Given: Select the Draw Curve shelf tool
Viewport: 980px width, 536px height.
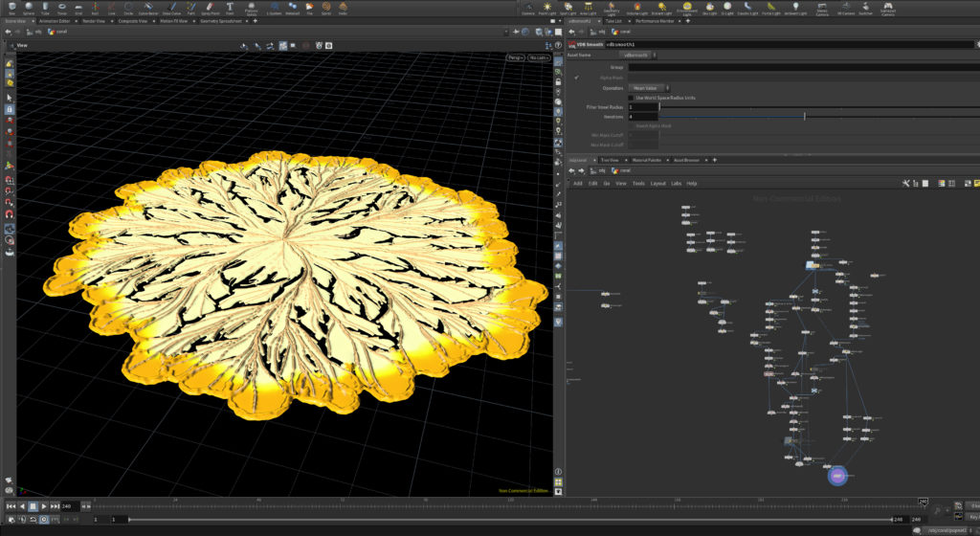Looking at the screenshot, I should click(171, 8).
